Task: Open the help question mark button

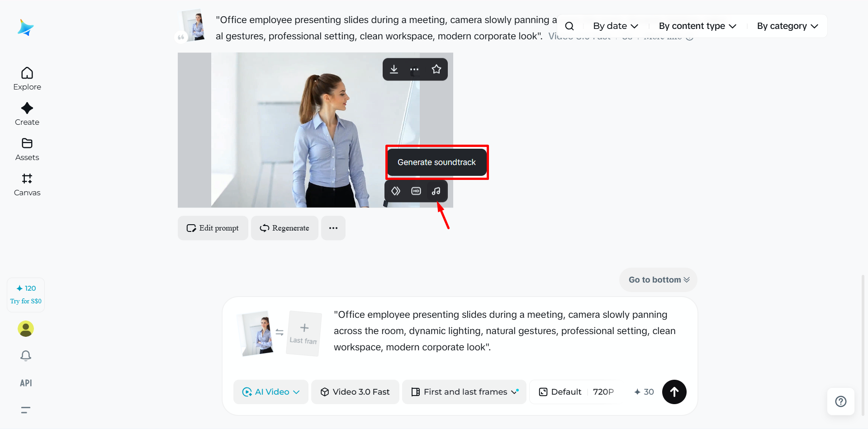Action: point(841,401)
